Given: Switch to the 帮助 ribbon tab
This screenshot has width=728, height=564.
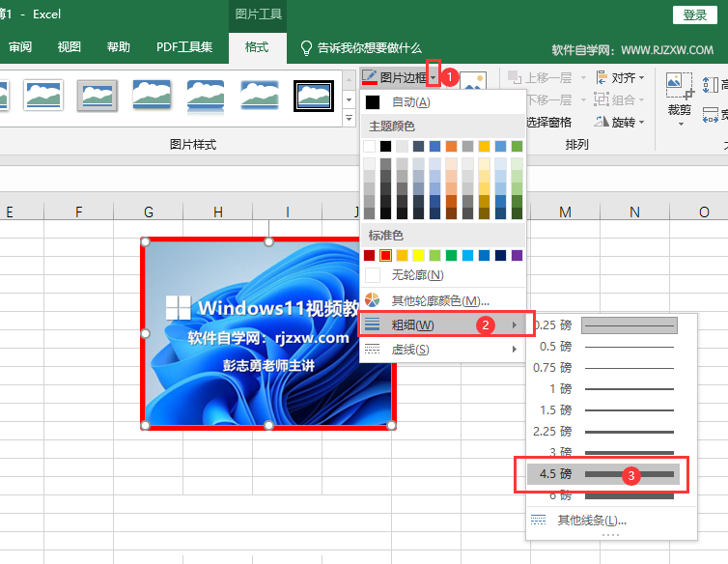Looking at the screenshot, I should click(118, 47).
